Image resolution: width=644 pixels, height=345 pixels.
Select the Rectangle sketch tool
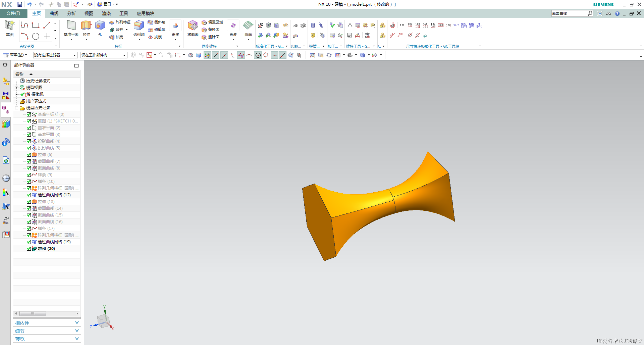click(x=36, y=25)
